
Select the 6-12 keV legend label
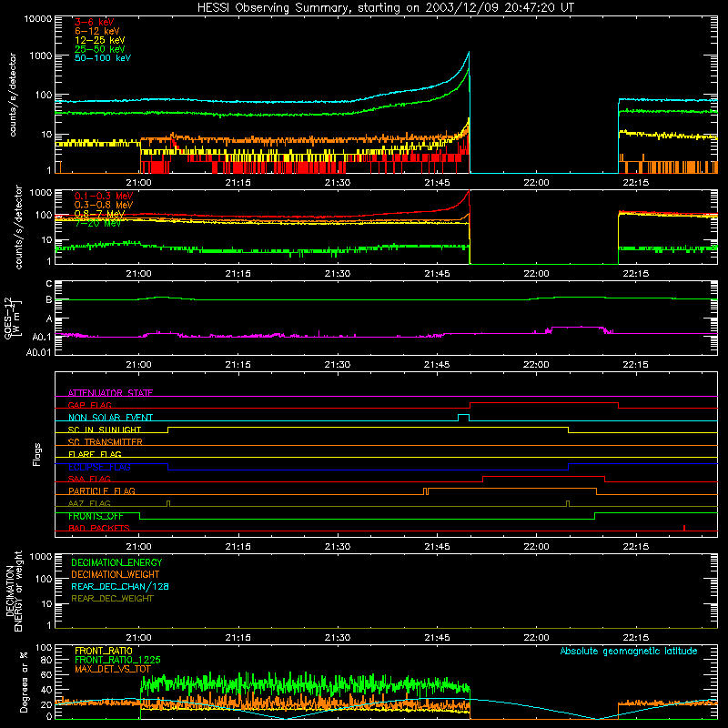pyautogui.click(x=96, y=31)
